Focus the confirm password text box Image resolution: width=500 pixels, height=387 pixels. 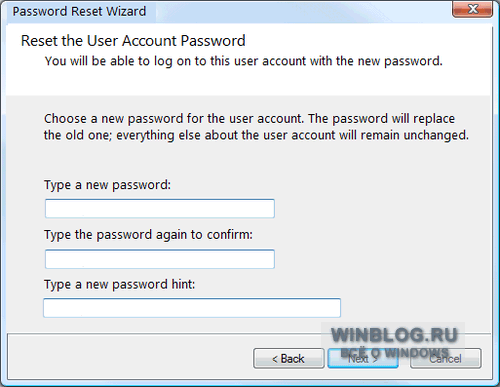pyautogui.click(x=160, y=259)
